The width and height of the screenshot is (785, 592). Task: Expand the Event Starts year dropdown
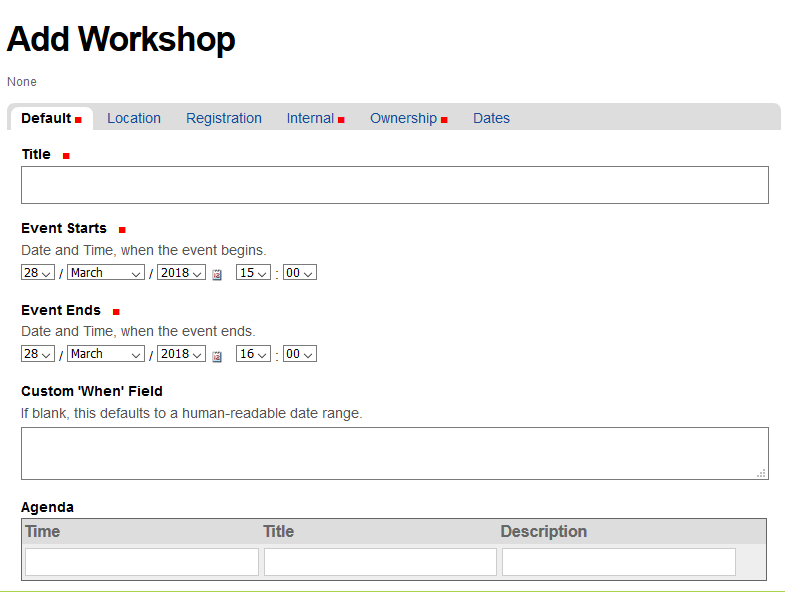[181, 273]
